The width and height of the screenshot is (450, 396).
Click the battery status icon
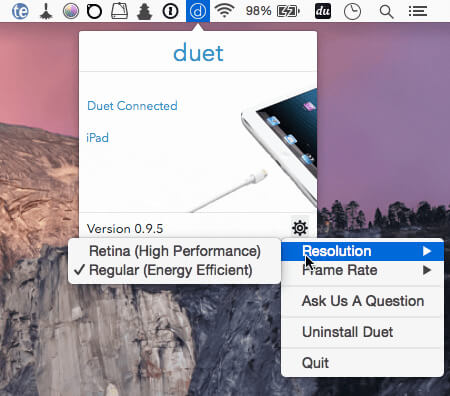[x=288, y=11]
